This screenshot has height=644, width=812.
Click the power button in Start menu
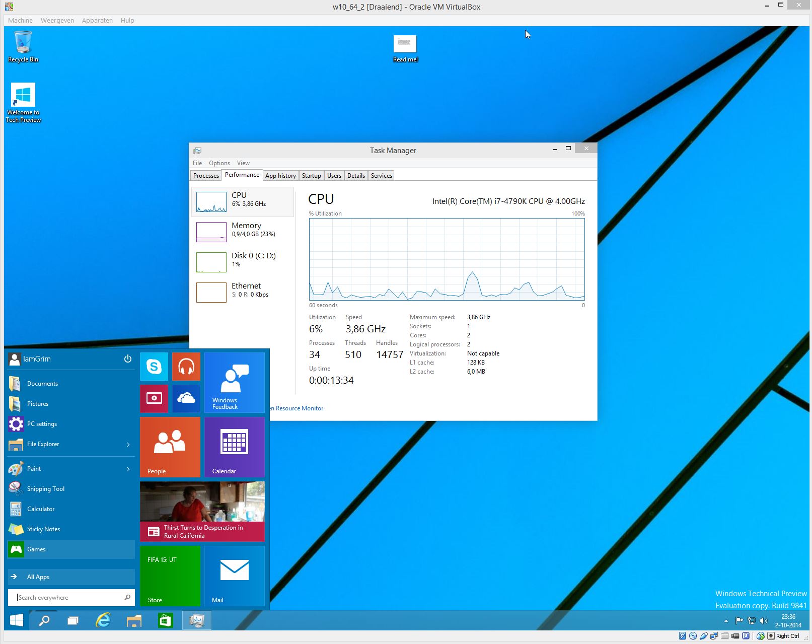click(x=128, y=359)
